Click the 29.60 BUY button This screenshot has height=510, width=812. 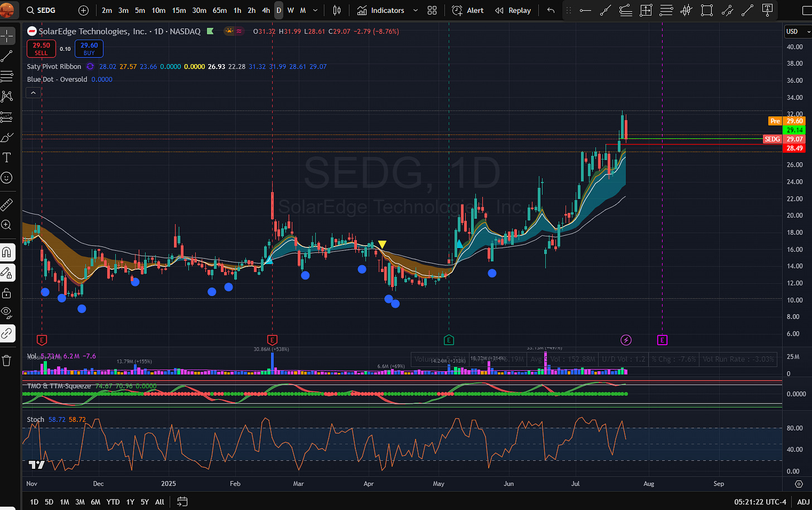89,48
